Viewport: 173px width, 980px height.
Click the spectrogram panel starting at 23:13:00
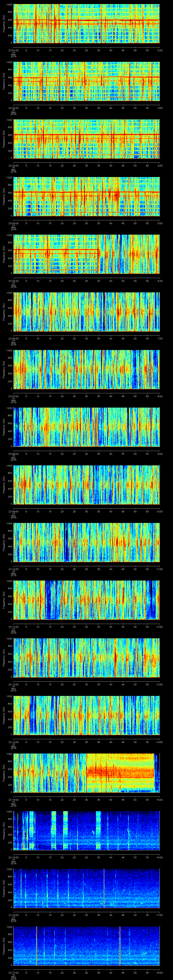(x=87, y=715)
